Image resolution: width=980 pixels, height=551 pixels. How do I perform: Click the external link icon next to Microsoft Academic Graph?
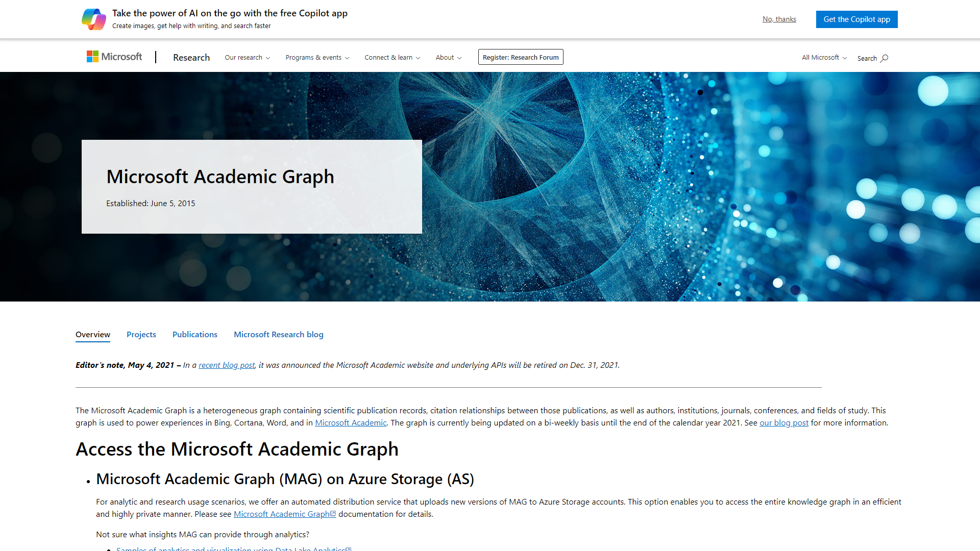(x=333, y=514)
